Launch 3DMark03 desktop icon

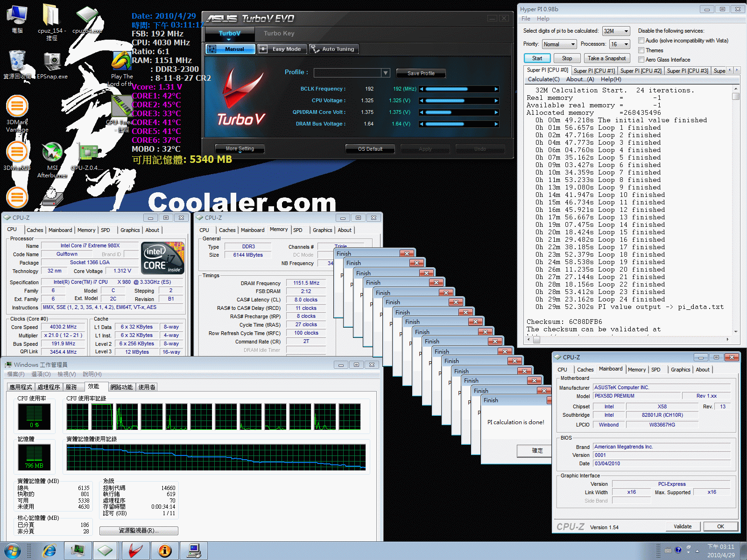(x=17, y=155)
